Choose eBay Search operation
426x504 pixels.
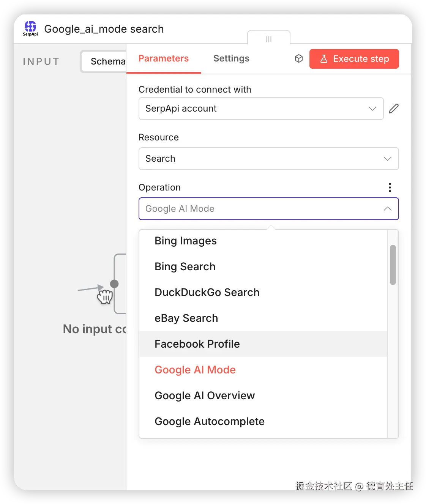[186, 318]
